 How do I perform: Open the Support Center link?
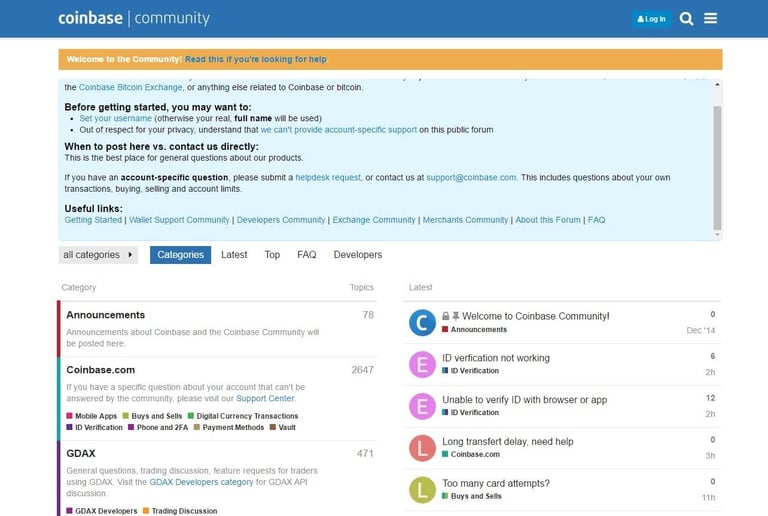click(265, 399)
